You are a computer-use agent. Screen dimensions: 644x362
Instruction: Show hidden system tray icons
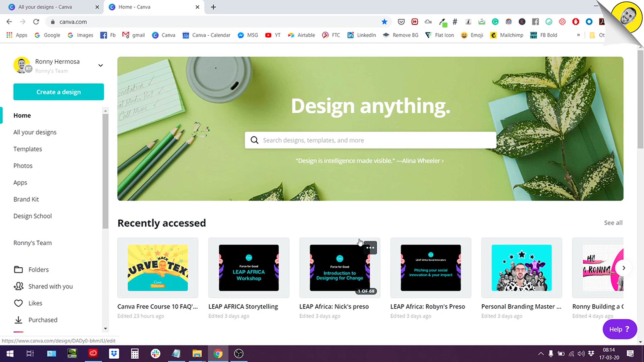541,354
